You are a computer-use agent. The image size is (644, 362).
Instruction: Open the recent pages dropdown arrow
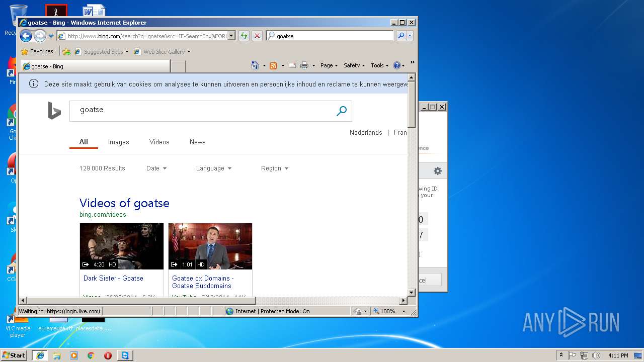(51, 36)
